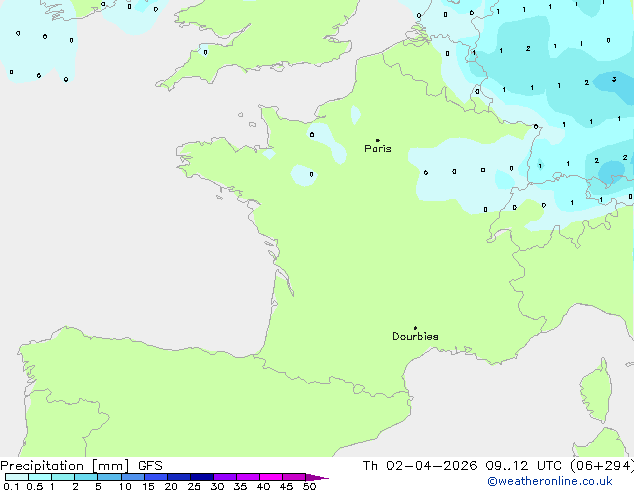The width and height of the screenshot is (634, 490).
Task: Click the Precipitation [mm] GFS title
Action: 81,466
